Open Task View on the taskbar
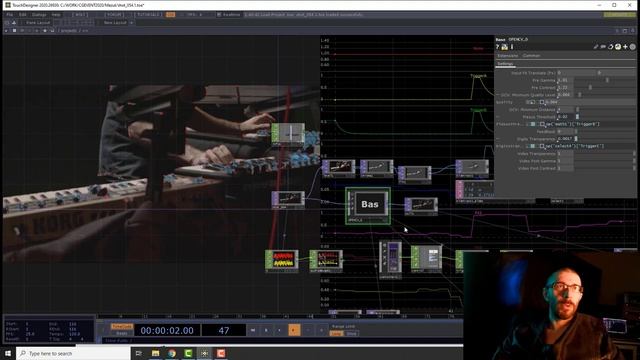Screen dimensions: 640x360 [138, 353]
